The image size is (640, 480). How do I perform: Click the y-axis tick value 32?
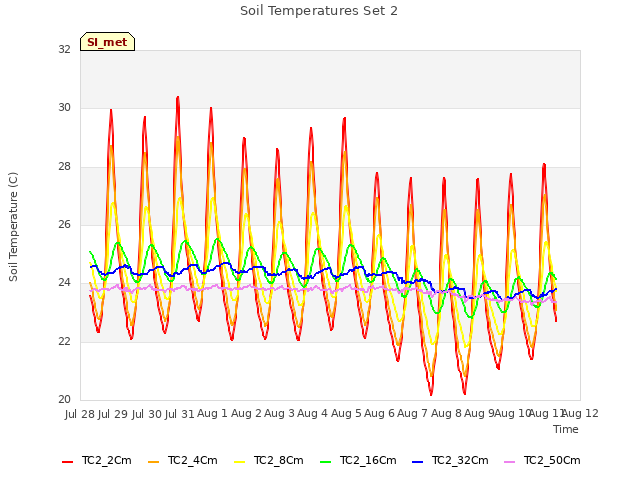(64, 49)
